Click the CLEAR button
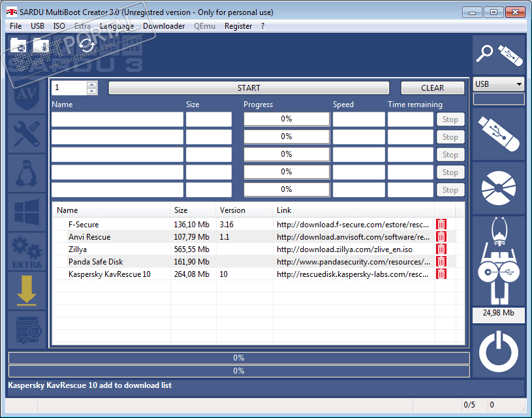This screenshot has height=418, width=532. (432, 88)
